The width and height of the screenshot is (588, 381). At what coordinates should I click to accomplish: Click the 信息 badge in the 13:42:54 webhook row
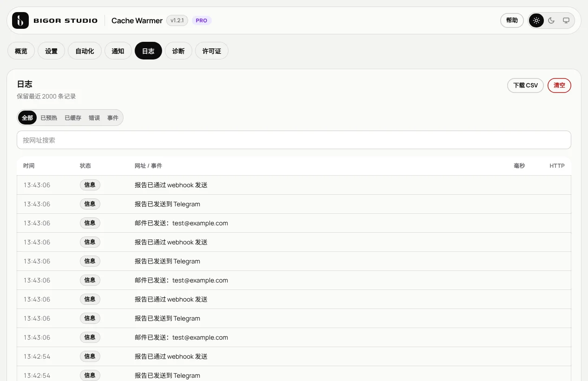coord(90,356)
